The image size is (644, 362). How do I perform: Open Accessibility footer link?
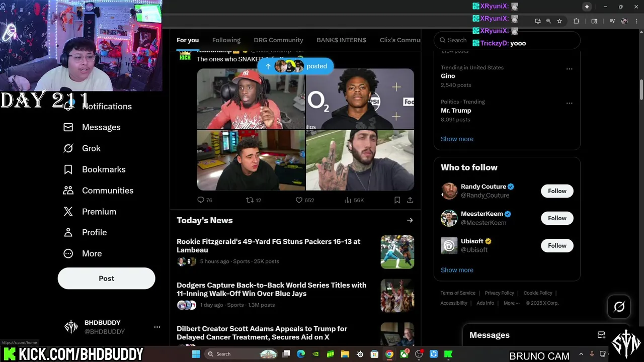tap(454, 303)
